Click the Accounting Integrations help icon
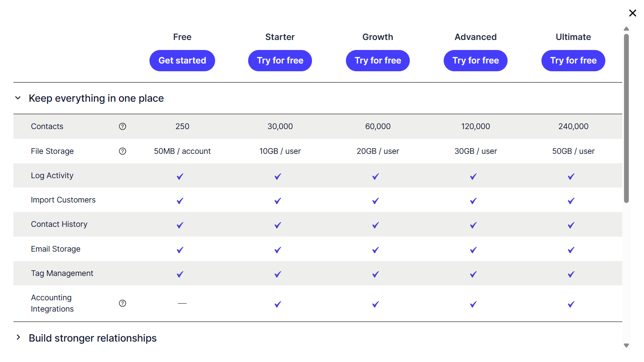The width and height of the screenshot is (644, 362). pyautogui.click(x=123, y=303)
